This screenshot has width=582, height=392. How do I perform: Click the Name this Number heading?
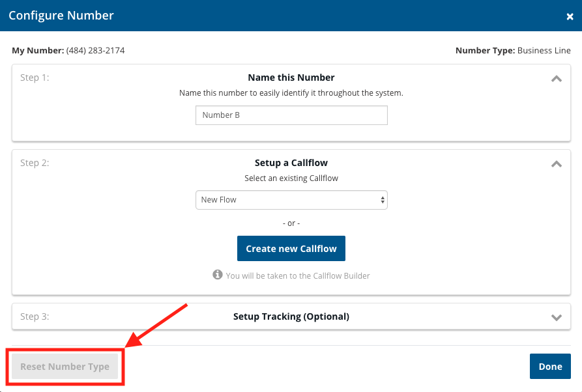pyautogui.click(x=291, y=77)
